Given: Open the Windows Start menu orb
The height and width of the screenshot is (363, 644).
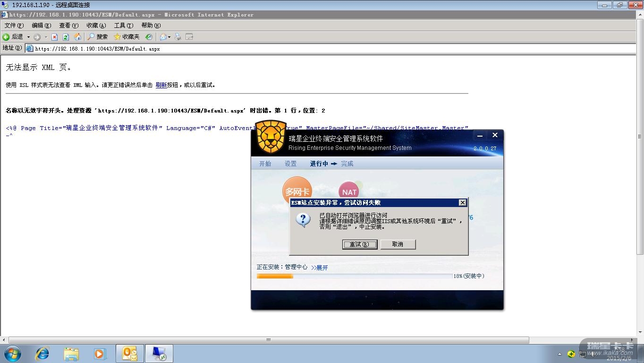Looking at the screenshot, I should (x=13, y=354).
